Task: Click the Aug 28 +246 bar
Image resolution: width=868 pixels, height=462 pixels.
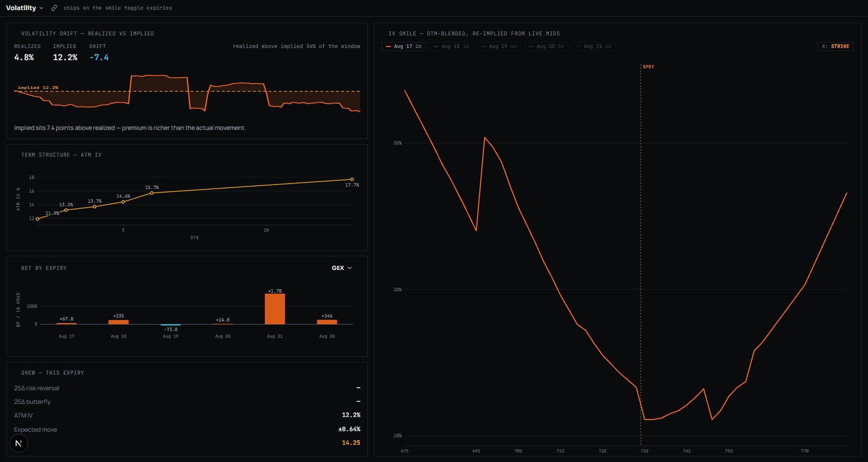Action: 327,322
